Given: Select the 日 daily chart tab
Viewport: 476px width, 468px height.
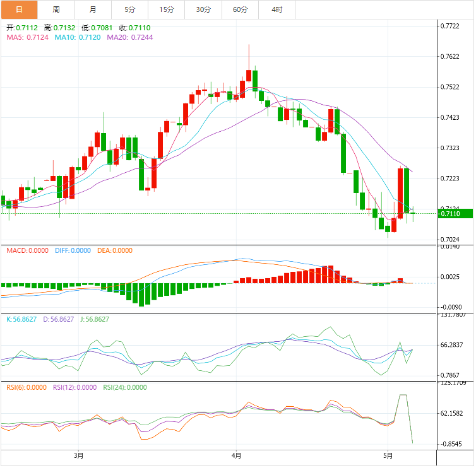Looking at the screenshot, I should 19,9.
